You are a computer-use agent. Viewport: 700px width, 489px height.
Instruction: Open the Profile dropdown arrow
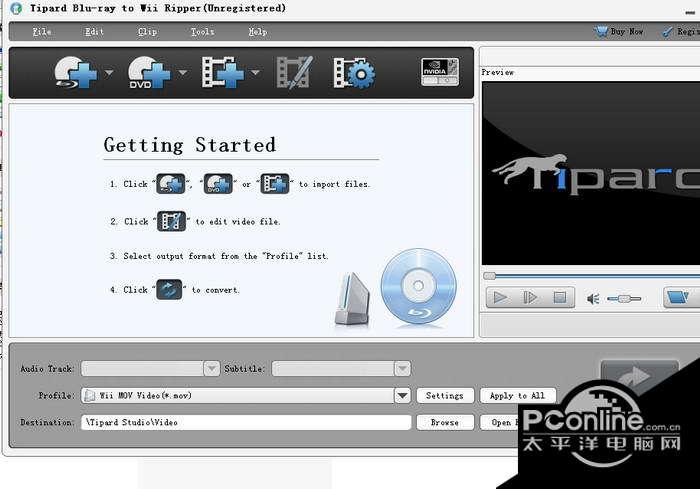[x=402, y=396]
